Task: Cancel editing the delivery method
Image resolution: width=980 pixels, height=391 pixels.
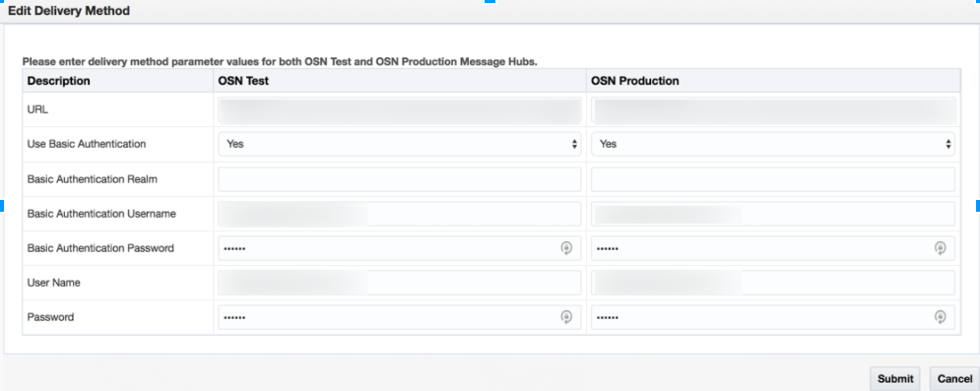Action: 954,378
